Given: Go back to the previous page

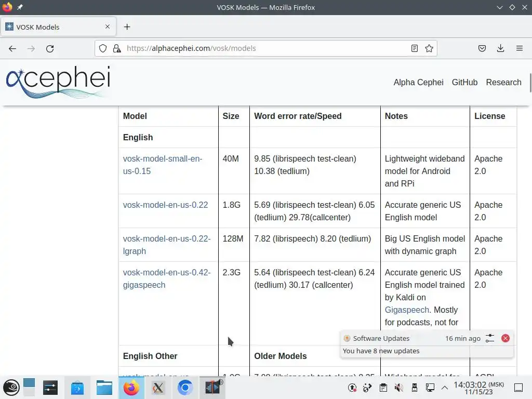Looking at the screenshot, I should [12, 48].
